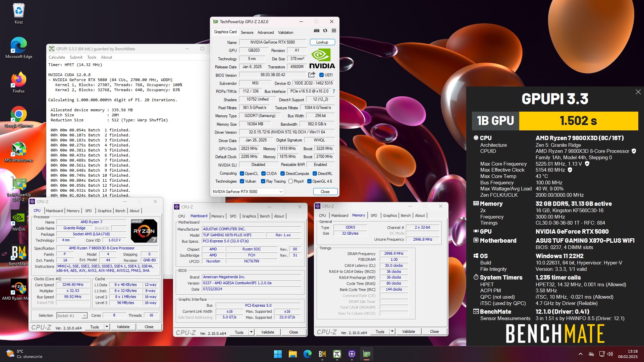This screenshot has width=644, height=362.
Task: Close the BenchMate GPUPI result panel
Action: tap(638, 92)
